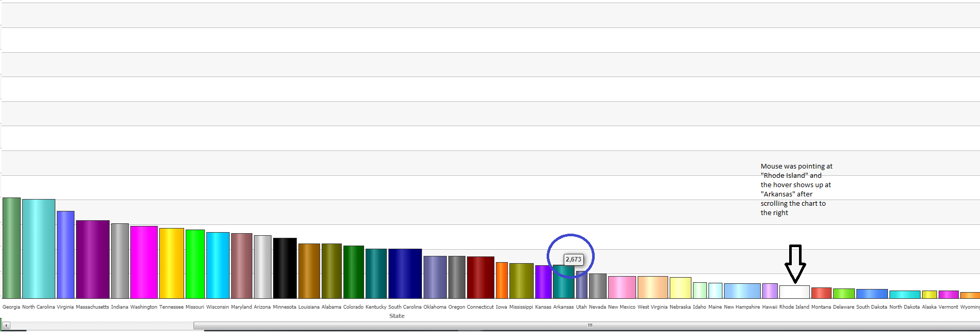Select the orange Iowa bar
980x335 pixels.
tap(502, 280)
